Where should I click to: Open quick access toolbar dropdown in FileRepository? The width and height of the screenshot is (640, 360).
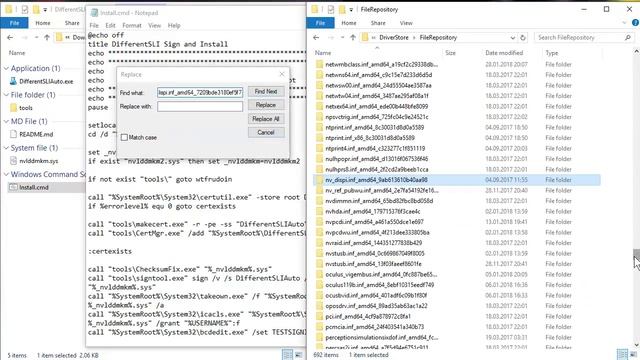351,9
